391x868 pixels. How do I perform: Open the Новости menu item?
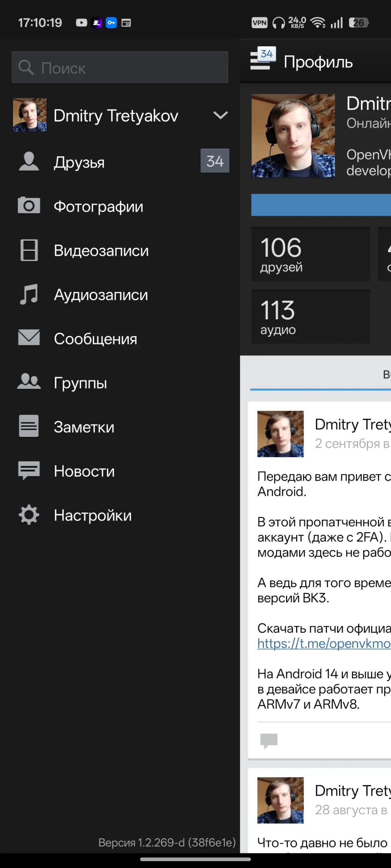click(x=120, y=471)
